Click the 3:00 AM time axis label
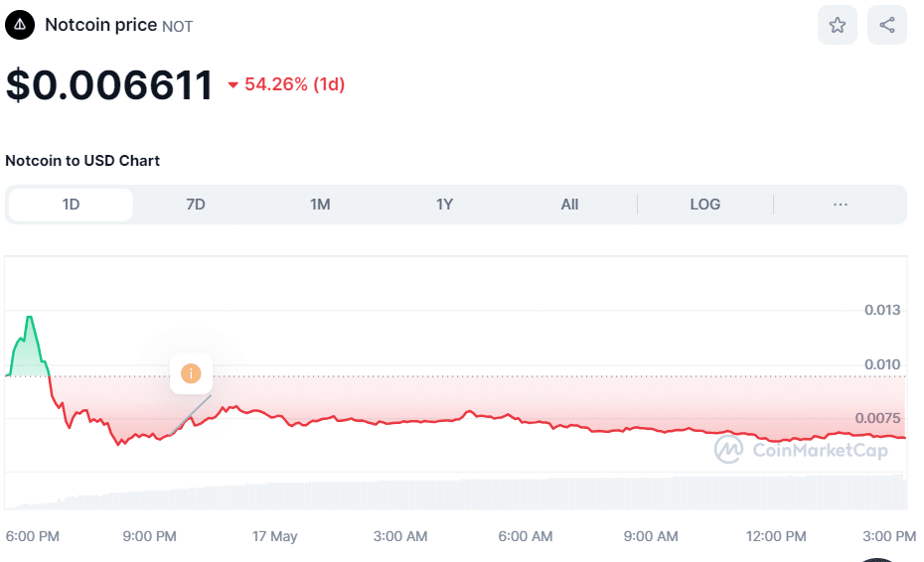The image size is (924, 562). point(400,536)
